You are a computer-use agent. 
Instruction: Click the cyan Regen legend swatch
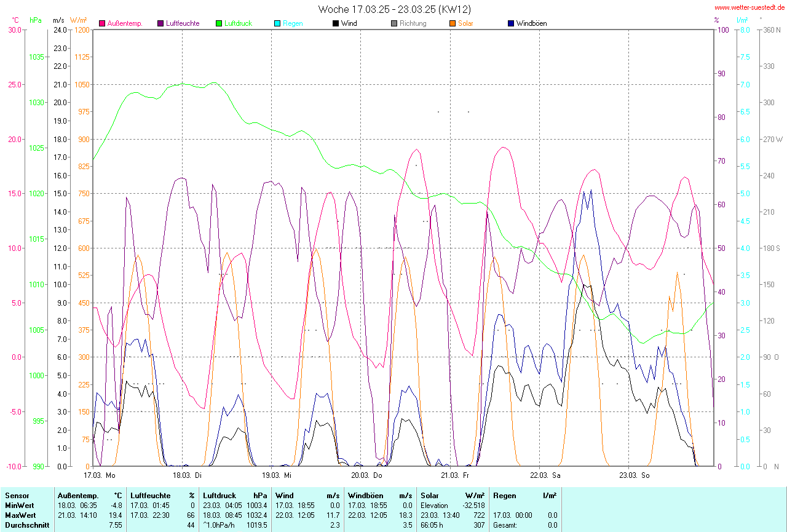click(277, 23)
